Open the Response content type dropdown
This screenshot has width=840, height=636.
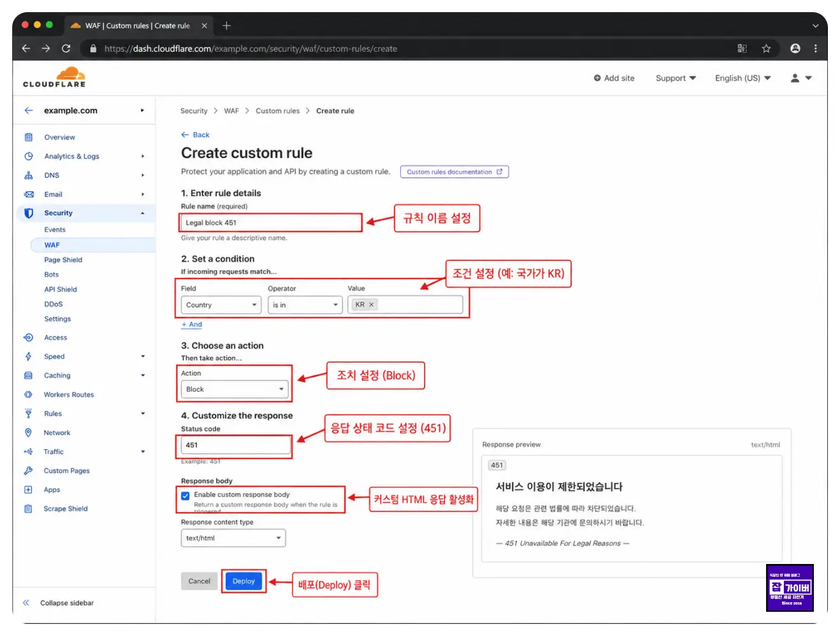233,538
